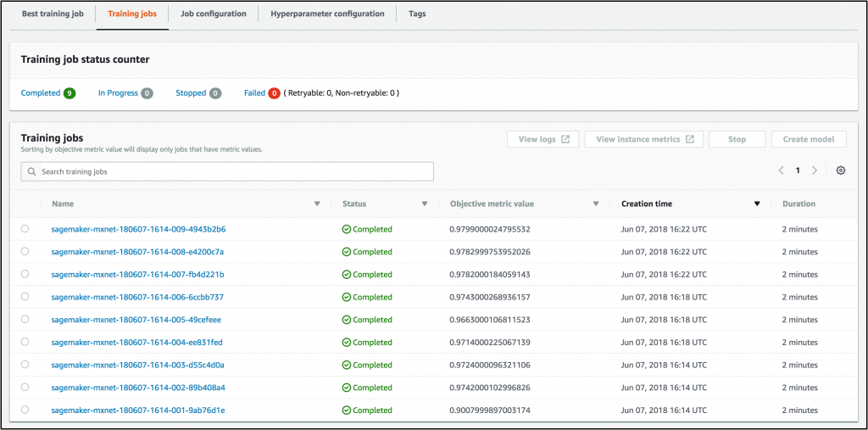868x430 pixels.
Task: Click the In Progress count badge
Action: point(147,93)
